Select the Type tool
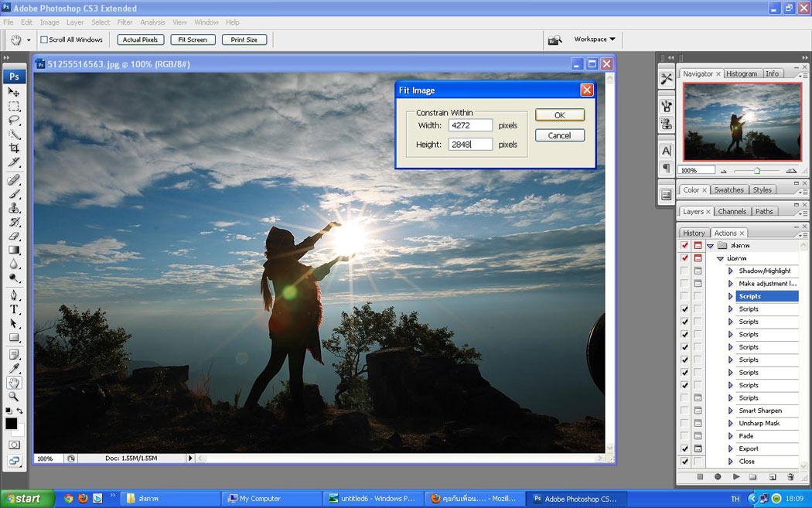Screen dimensions: 812x508 14,309
